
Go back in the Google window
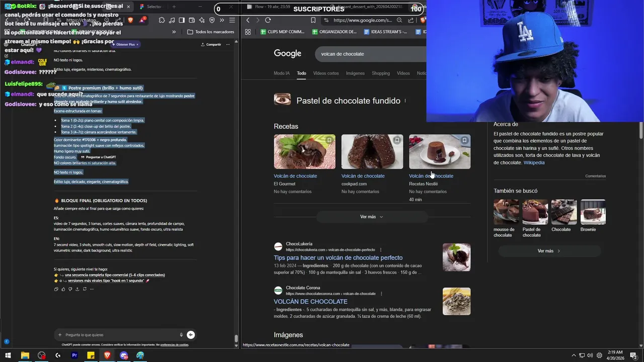[248, 20]
